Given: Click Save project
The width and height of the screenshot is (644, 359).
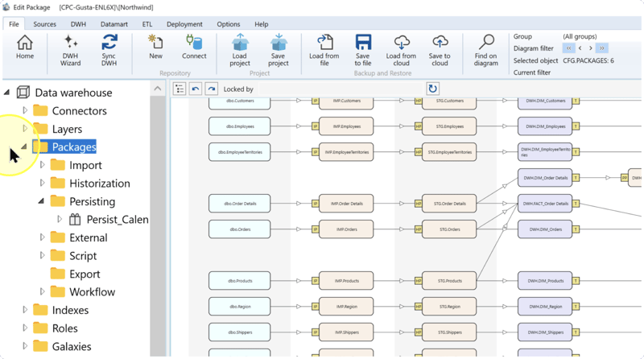Looking at the screenshot, I should 278,51.
